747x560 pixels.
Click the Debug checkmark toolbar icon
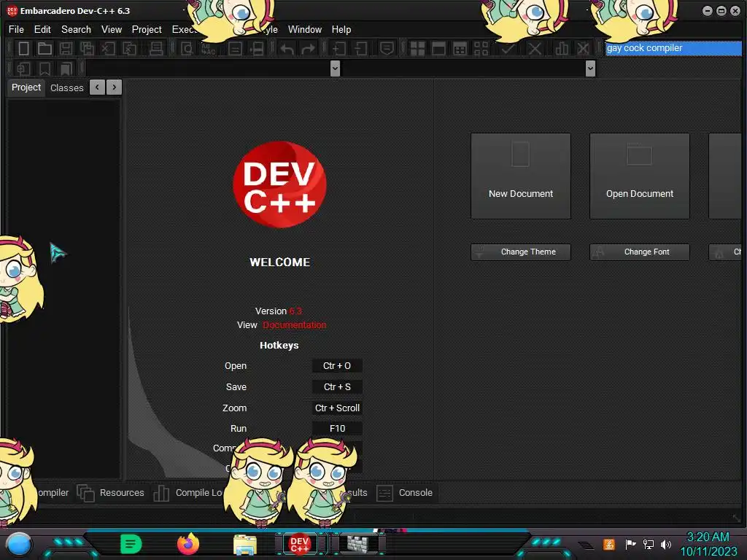click(x=508, y=49)
